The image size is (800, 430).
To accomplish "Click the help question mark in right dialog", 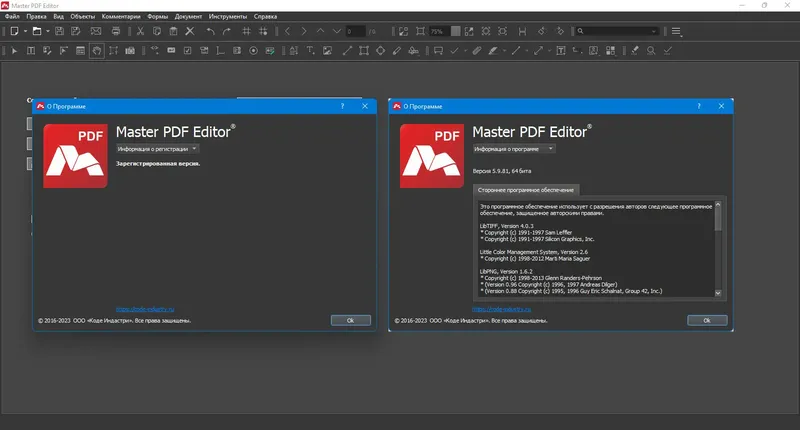I will click(x=699, y=106).
